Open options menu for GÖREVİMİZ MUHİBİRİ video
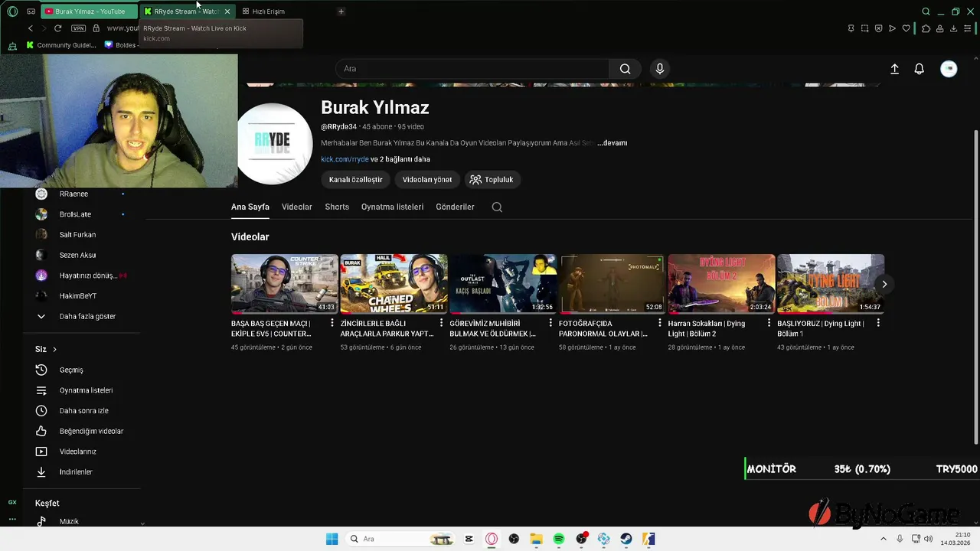Viewport: 980px width, 551px height. [550, 323]
